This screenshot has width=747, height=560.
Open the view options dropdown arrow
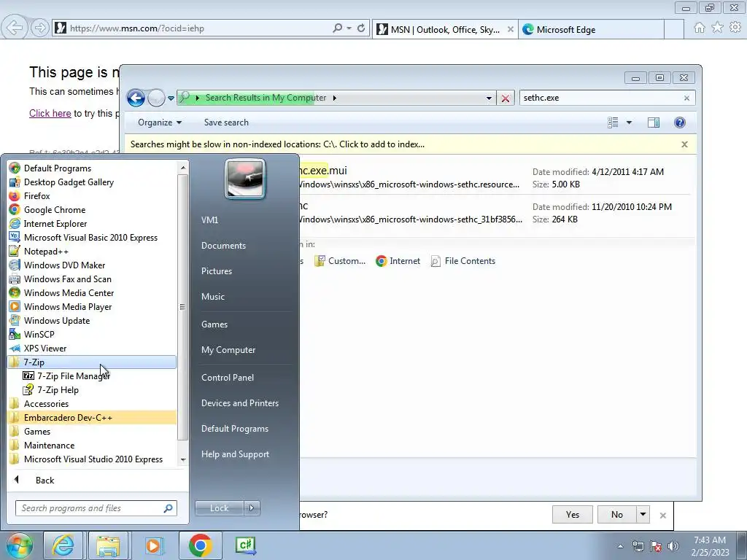pyautogui.click(x=629, y=122)
